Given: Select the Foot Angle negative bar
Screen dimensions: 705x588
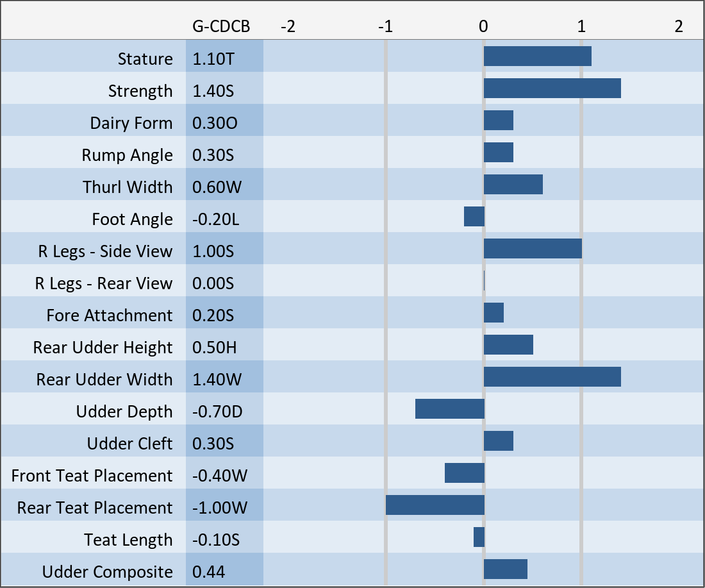Looking at the screenshot, I should 474,217.
